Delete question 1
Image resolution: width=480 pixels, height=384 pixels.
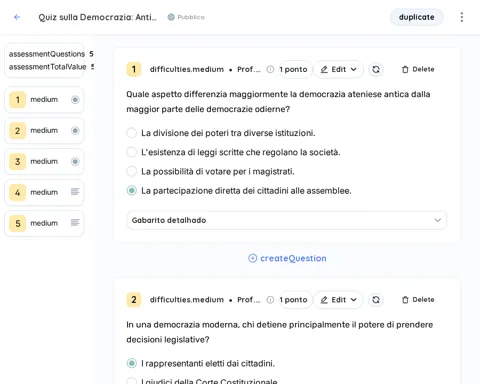click(418, 69)
